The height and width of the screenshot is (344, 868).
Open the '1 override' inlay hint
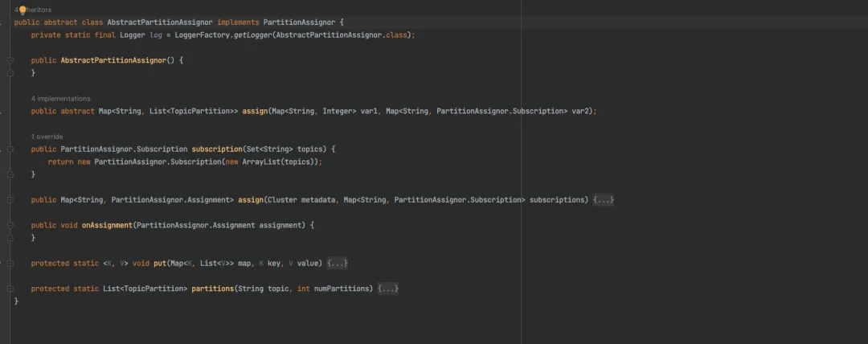point(47,137)
